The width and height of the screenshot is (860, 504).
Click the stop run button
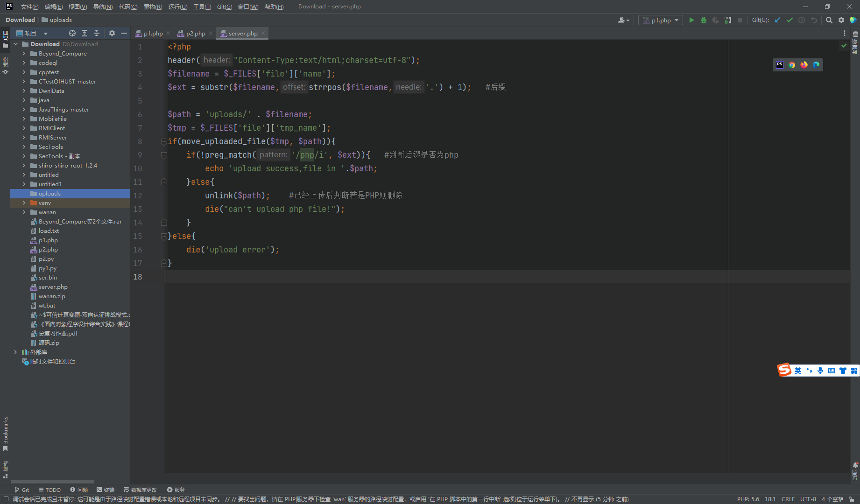(x=740, y=20)
